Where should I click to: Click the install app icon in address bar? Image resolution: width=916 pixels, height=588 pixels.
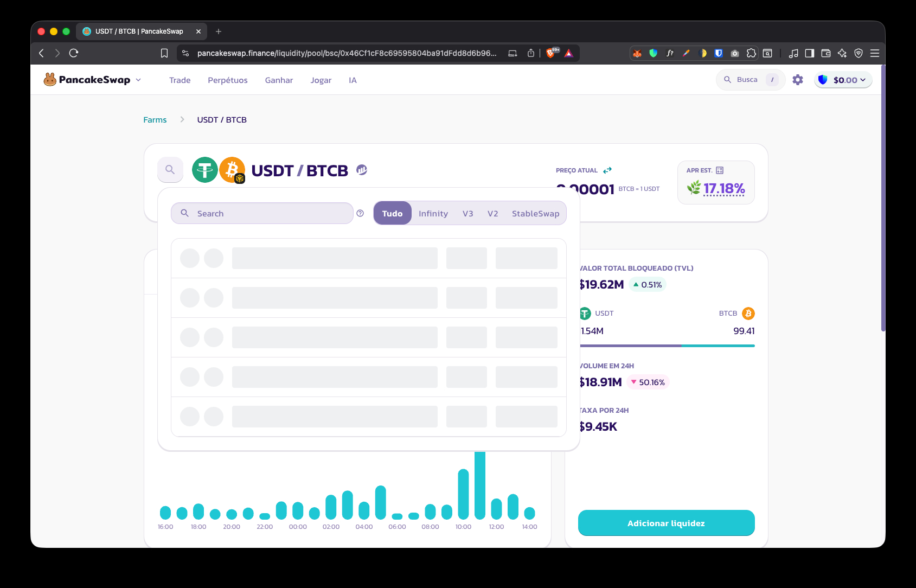click(x=513, y=53)
